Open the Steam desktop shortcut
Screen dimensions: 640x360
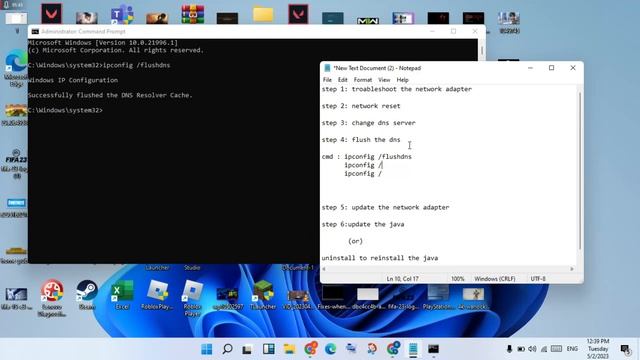(x=87, y=294)
